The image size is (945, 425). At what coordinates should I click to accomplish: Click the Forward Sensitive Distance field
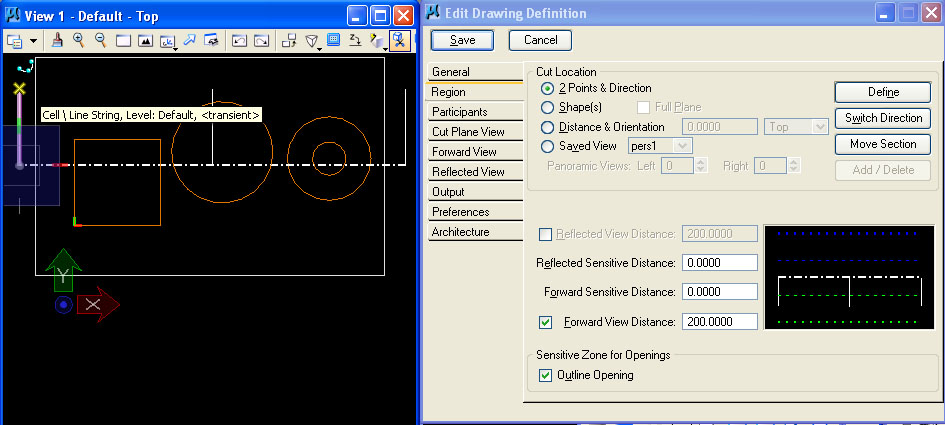coord(720,292)
